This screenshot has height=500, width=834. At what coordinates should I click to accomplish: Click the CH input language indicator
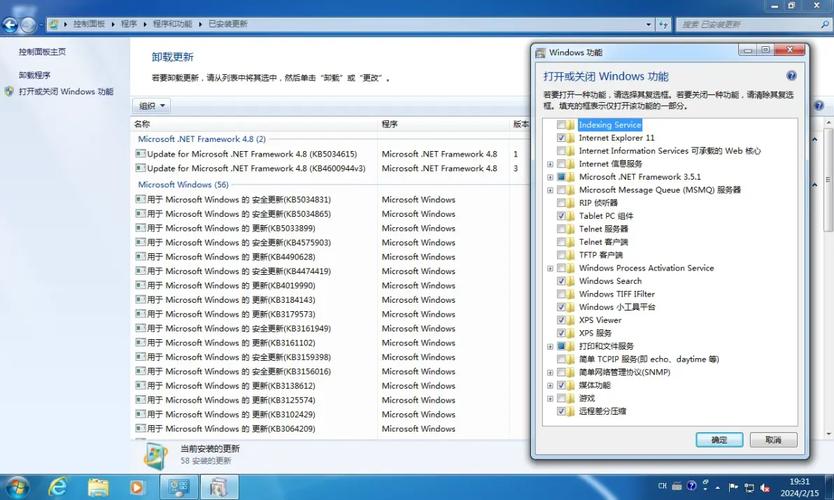coord(662,486)
